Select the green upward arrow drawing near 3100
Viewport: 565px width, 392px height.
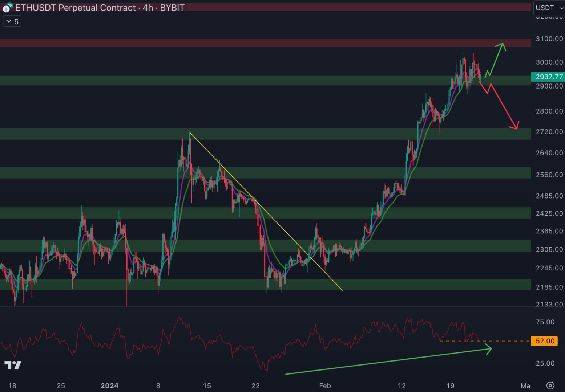click(x=496, y=59)
